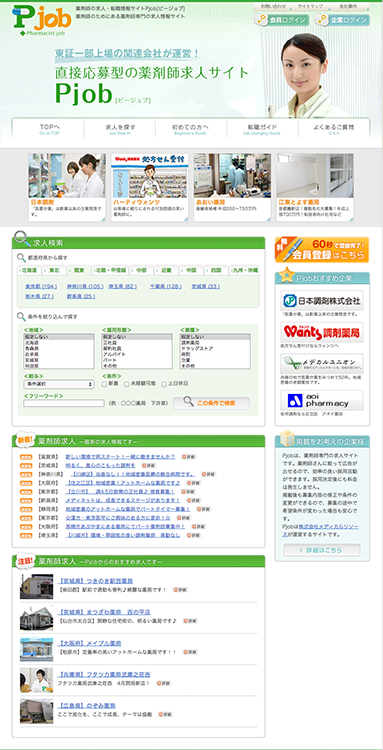Toggle the 未経験可能 checkbox

pyautogui.click(x=127, y=384)
